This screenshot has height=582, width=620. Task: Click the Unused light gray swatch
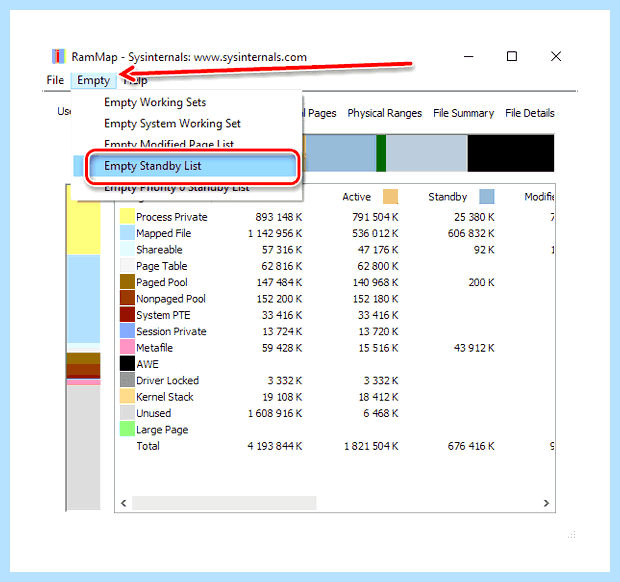tap(127, 413)
